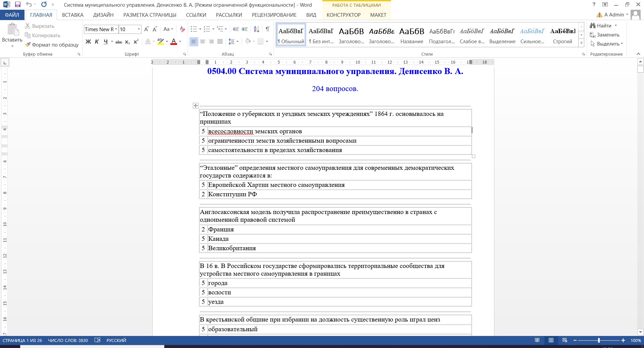Click the Paste (Вставить) clipboard icon
This screenshot has height=348, width=644.
click(x=12, y=29)
